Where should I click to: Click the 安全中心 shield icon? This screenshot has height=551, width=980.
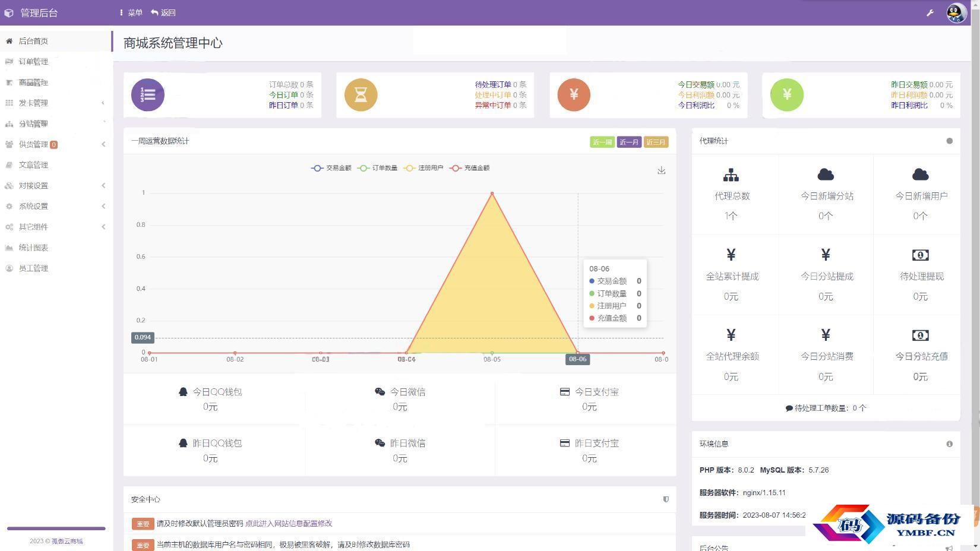(666, 499)
